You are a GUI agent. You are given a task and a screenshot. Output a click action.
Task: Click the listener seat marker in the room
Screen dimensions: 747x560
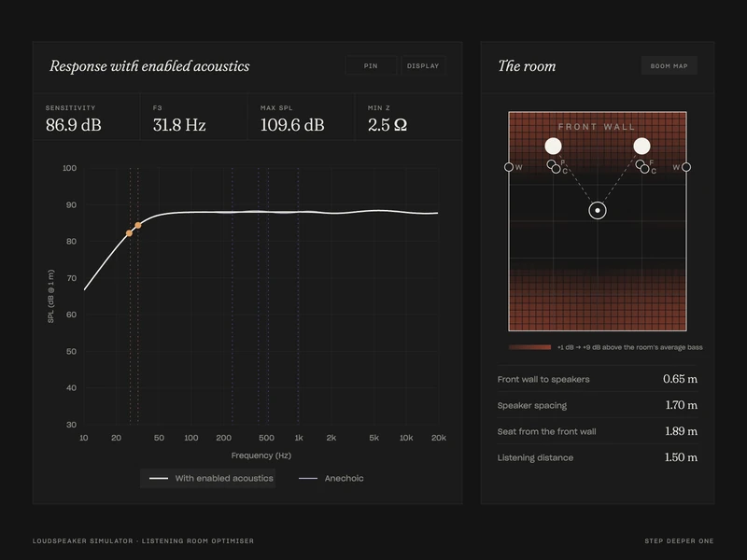pyautogui.click(x=598, y=211)
